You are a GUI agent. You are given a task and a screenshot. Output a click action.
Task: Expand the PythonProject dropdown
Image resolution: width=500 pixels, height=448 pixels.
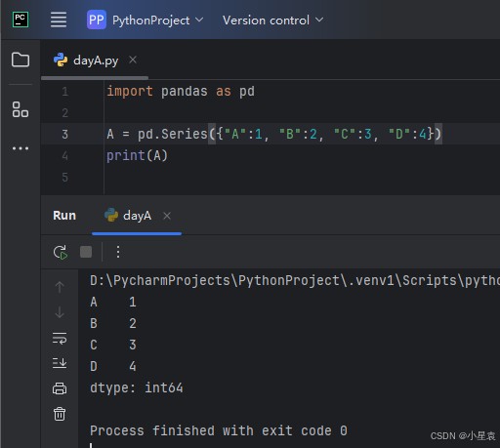click(x=146, y=20)
